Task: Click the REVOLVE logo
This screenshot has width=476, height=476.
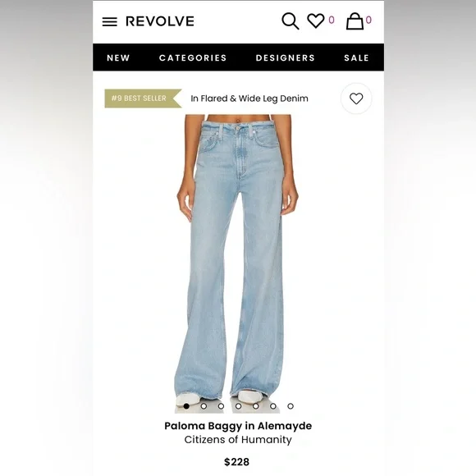Action: (160, 21)
